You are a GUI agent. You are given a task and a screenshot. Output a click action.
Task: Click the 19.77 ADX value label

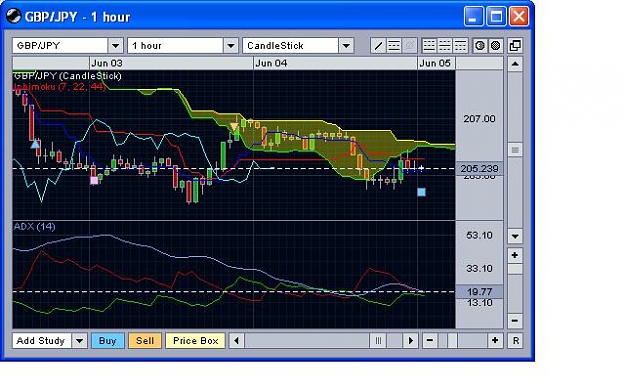tap(479, 292)
